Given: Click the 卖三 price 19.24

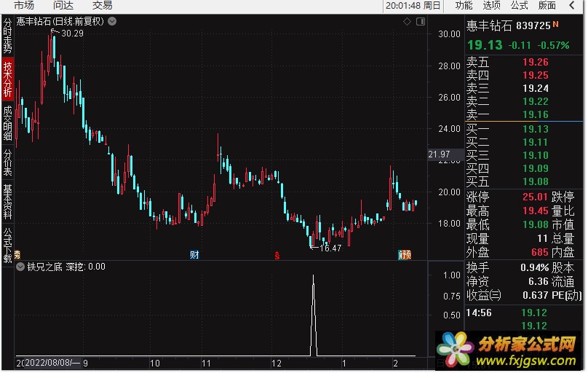Looking at the screenshot, I should 535,88.
